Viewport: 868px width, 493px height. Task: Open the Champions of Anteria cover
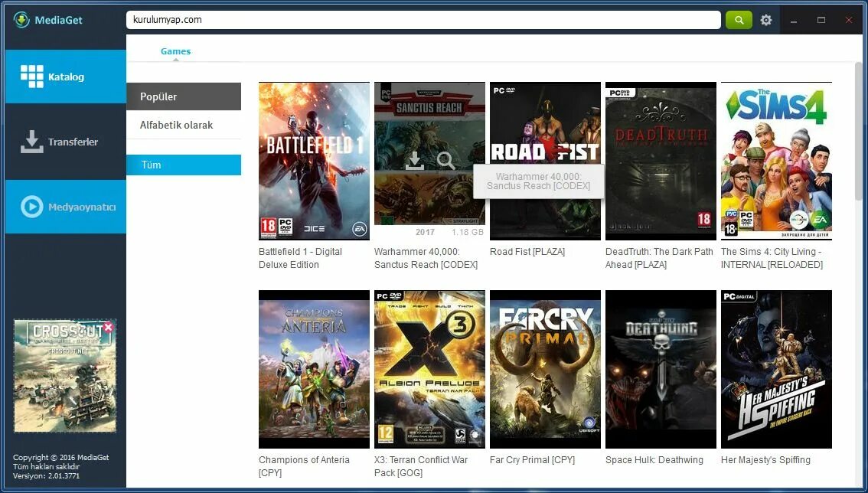click(x=314, y=370)
